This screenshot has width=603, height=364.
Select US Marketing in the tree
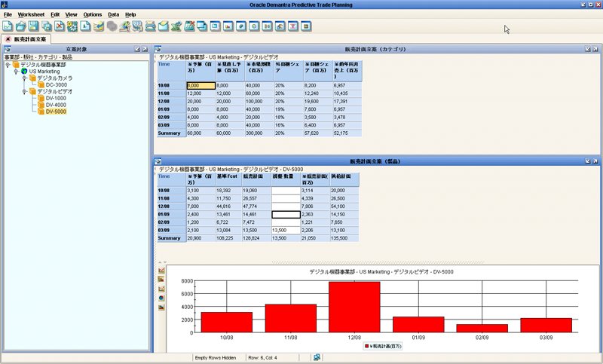click(44, 72)
